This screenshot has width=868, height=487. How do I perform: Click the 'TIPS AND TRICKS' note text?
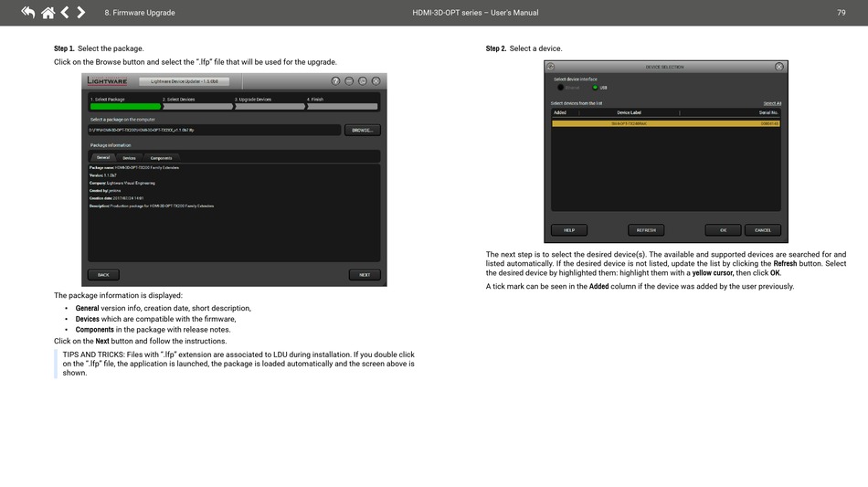[238, 364]
